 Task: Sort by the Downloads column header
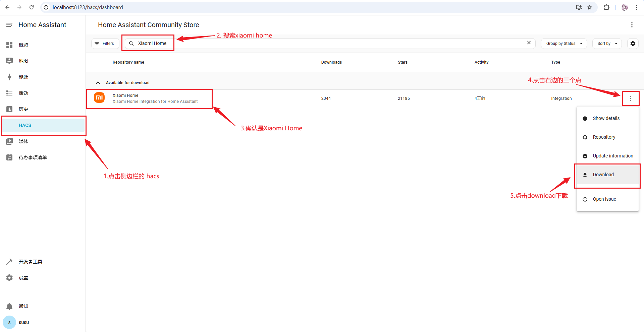pos(331,62)
